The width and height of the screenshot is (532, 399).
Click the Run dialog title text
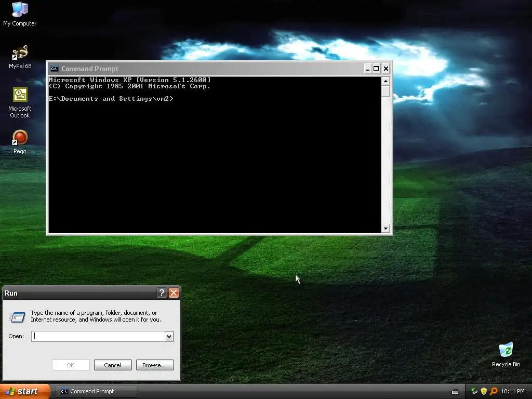coord(11,293)
